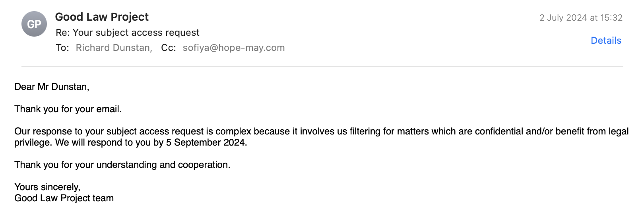The image size is (644, 214).
Task: Click the words legal at the line end
Action: coord(619,131)
